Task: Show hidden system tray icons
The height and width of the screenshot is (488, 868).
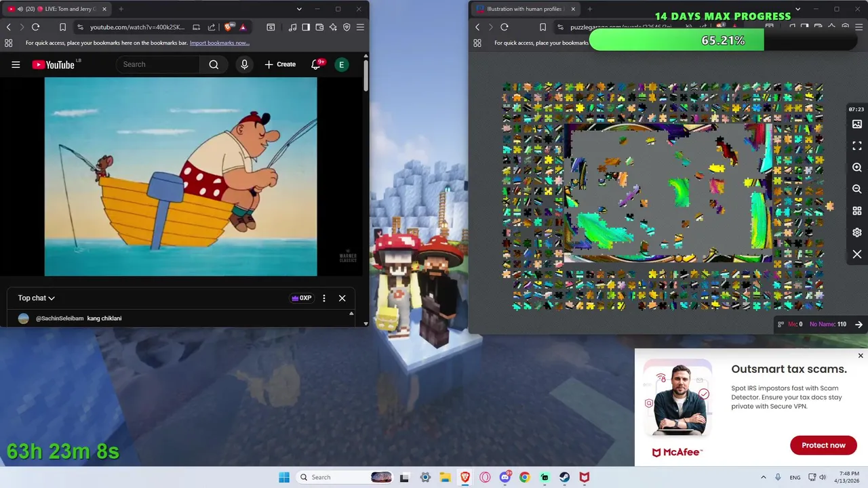Action: pos(763,477)
